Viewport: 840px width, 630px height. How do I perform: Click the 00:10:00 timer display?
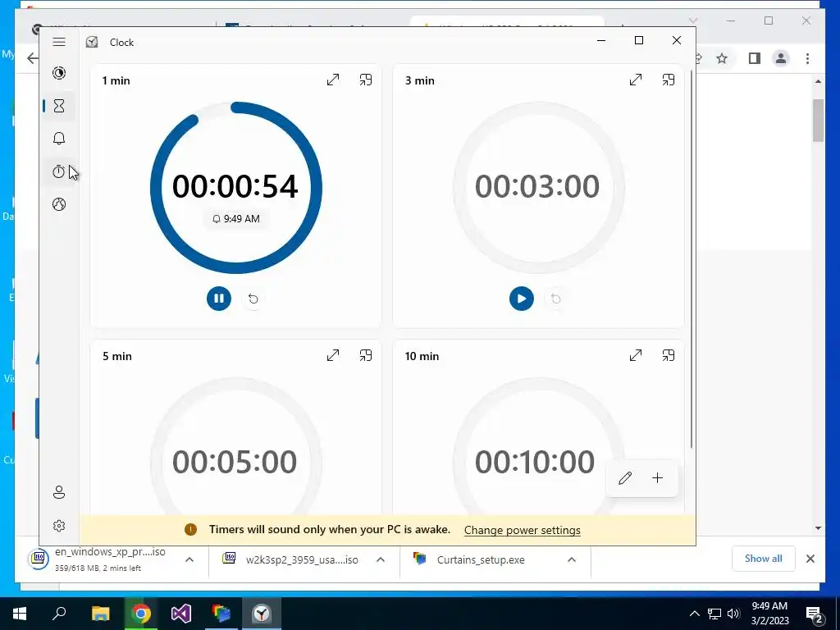535,462
